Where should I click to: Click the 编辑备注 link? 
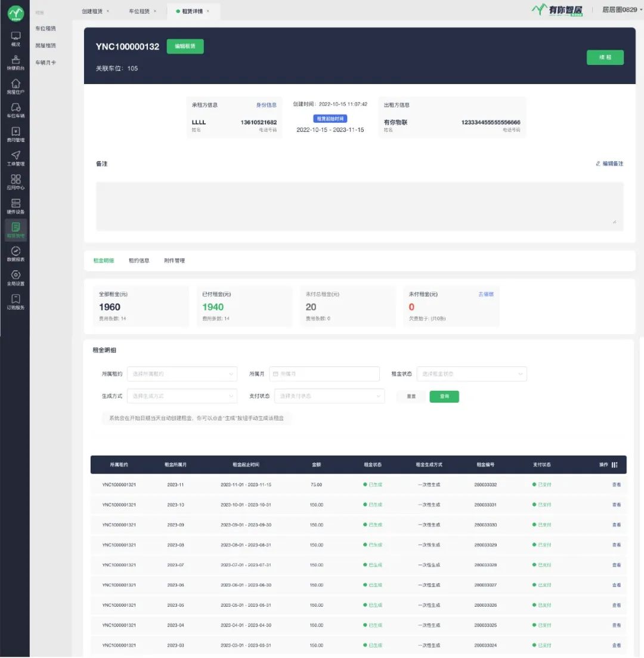tap(609, 163)
